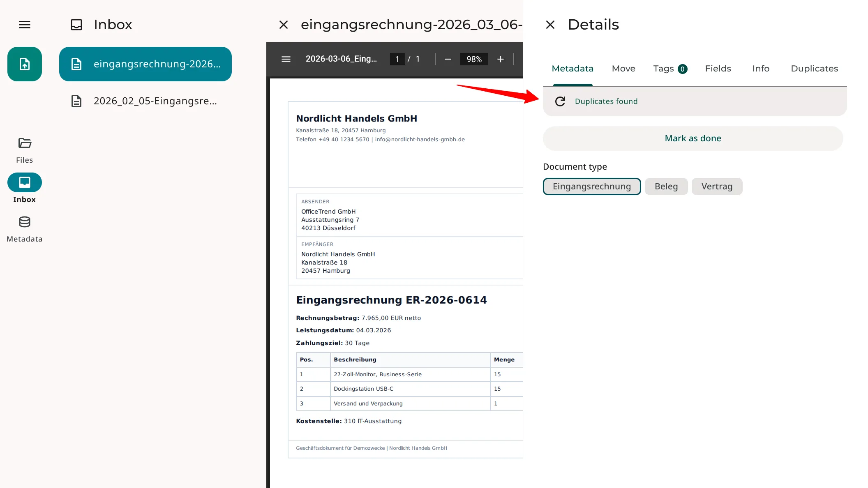
Task: Zoom out the PDF with minus icon
Action: (x=448, y=59)
